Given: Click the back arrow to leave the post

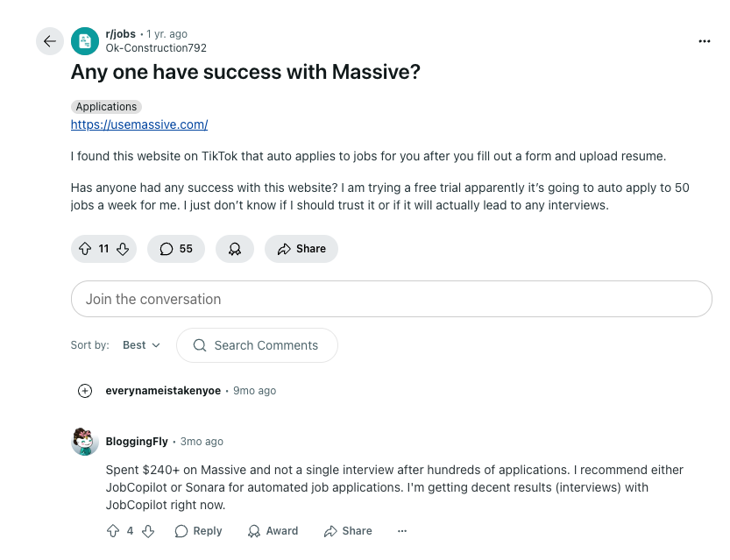Looking at the screenshot, I should coord(50,40).
